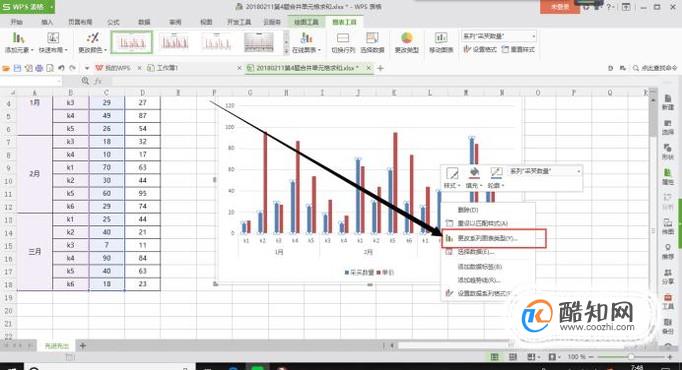Click the Set Format (设置格式) button
The height and width of the screenshot is (370, 682).
[479, 49]
